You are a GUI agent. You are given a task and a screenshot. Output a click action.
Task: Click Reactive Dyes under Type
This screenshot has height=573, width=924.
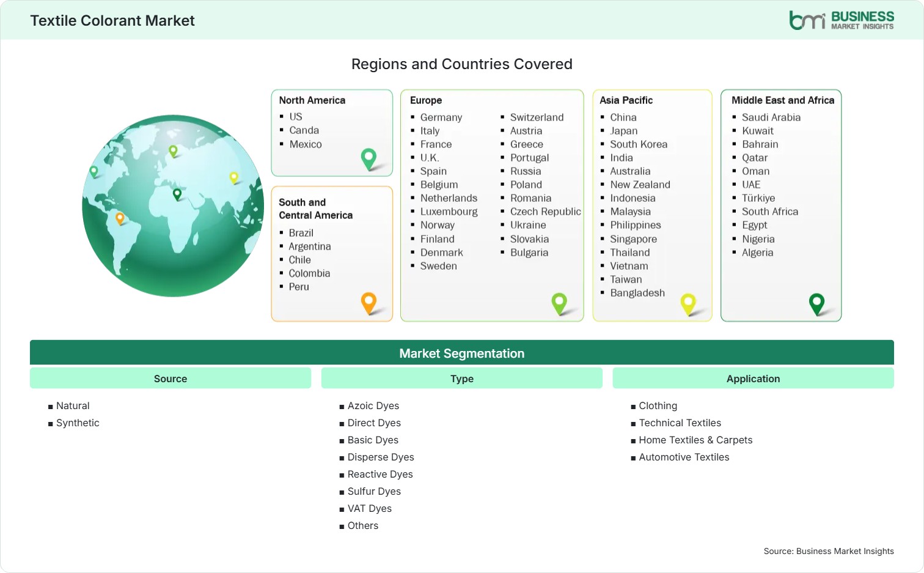[x=380, y=475]
